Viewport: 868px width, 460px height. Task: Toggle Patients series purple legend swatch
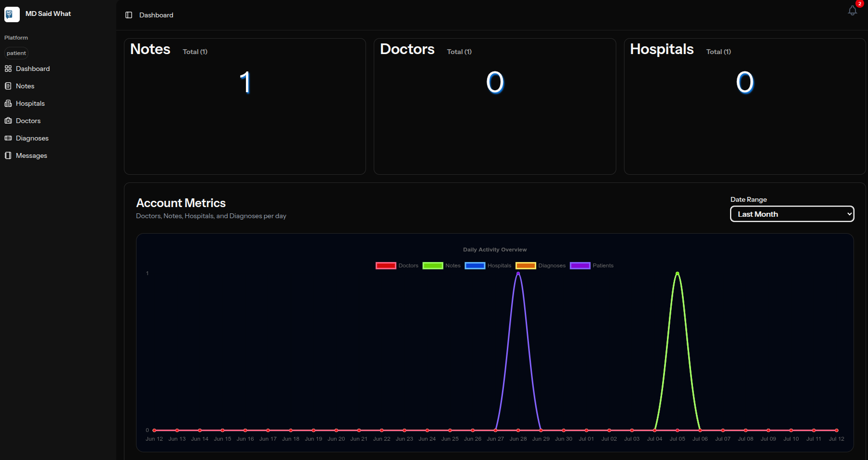click(580, 265)
